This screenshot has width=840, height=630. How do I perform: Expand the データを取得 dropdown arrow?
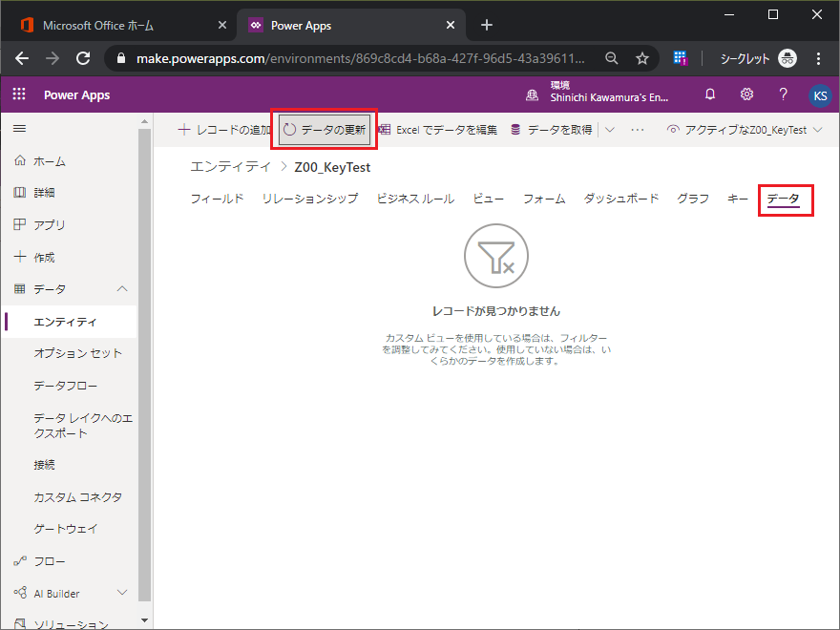[610, 130]
